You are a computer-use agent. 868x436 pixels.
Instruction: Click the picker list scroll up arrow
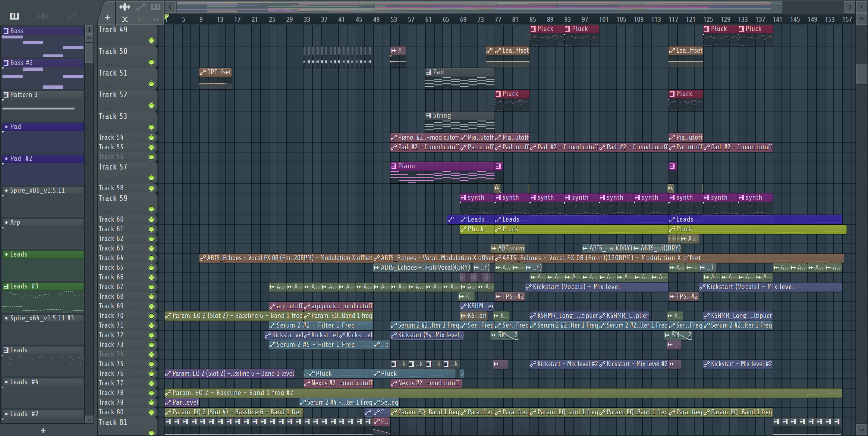pyautogui.click(x=89, y=38)
